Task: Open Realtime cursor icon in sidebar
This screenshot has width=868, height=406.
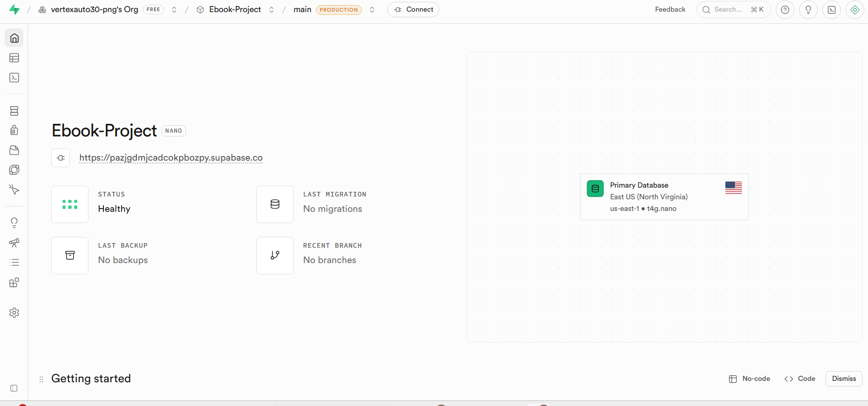Action: point(14,189)
